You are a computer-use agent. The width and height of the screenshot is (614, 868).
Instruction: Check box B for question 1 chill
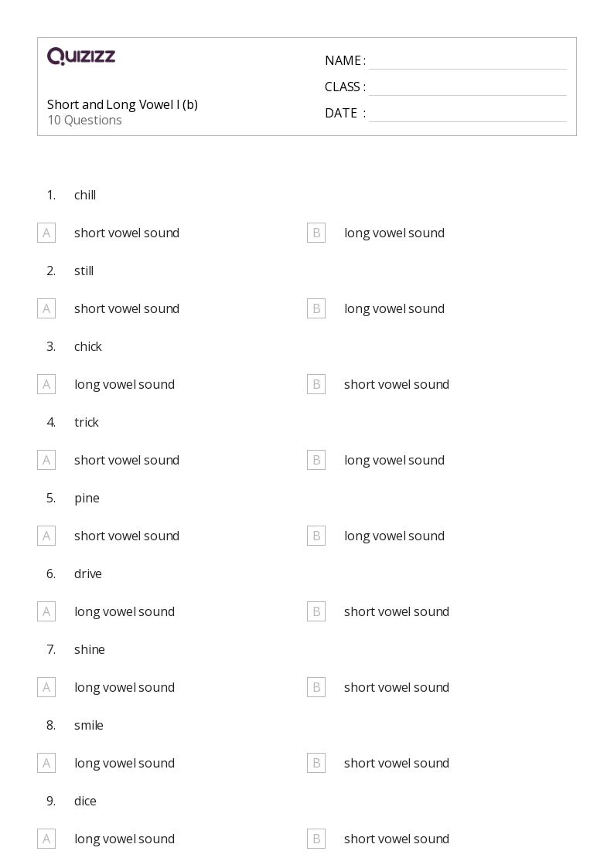pyautogui.click(x=316, y=233)
